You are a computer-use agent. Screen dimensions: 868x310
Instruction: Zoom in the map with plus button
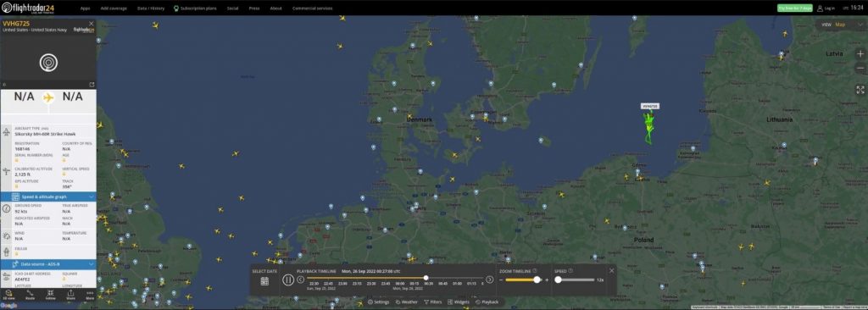point(860,53)
